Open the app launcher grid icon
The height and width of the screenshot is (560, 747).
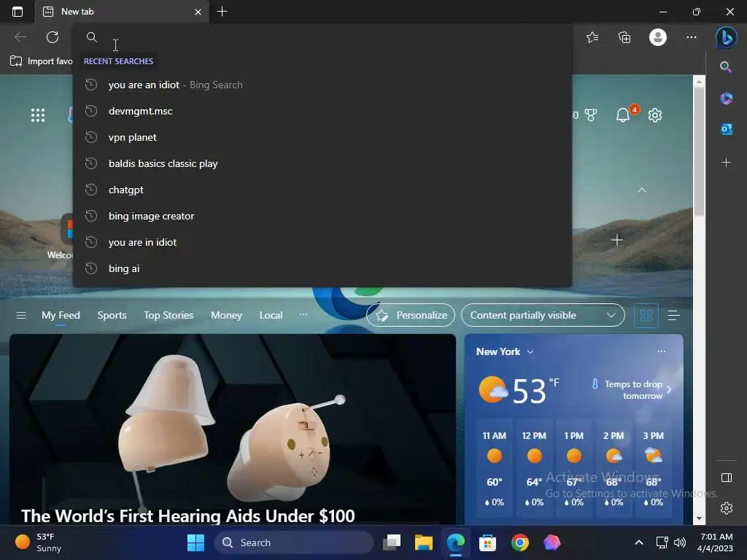[38, 115]
